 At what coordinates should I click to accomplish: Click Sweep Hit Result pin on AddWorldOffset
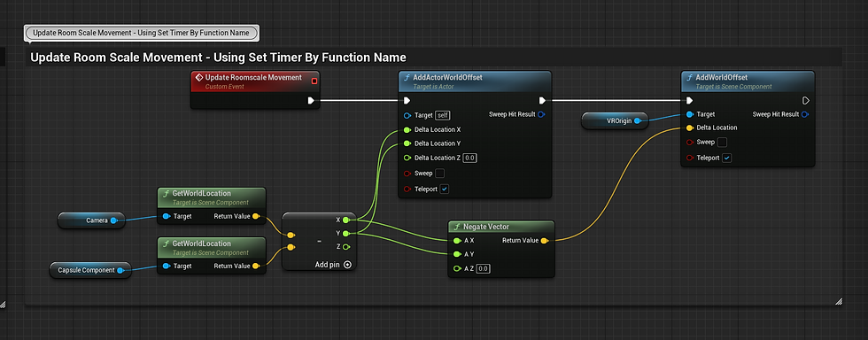[805, 114]
